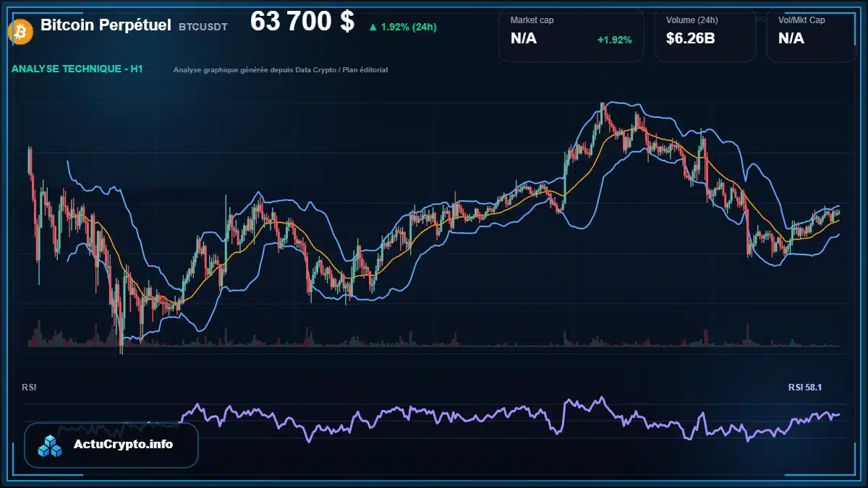Click the 63 700 $ price
The width and height of the screenshot is (868, 488).
click(302, 22)
